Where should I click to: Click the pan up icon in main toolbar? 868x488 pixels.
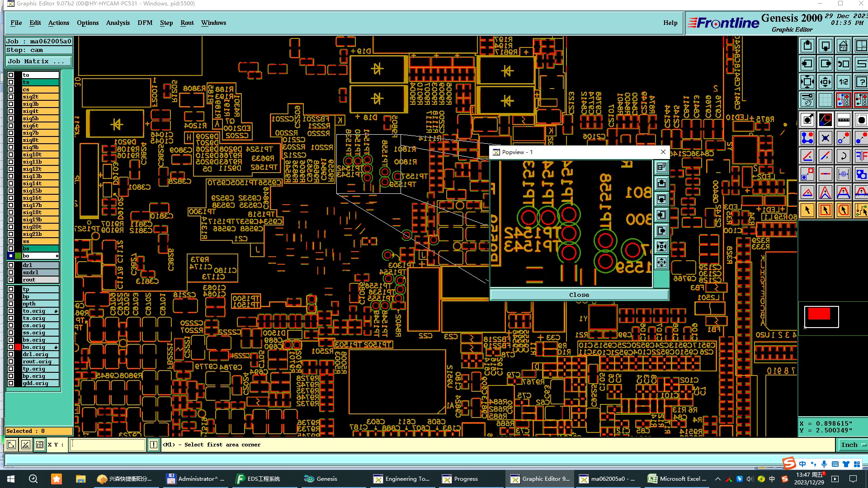(x=807, y=46)
